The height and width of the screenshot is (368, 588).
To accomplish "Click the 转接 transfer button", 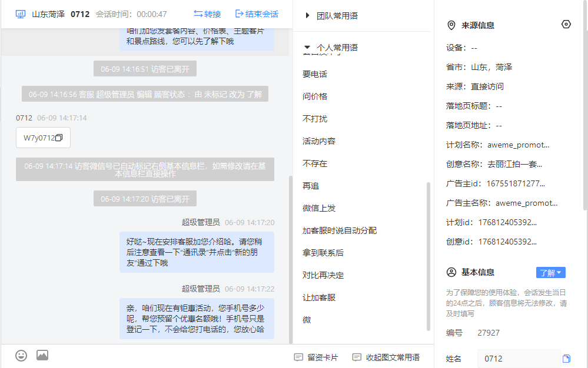I will 207,14.
